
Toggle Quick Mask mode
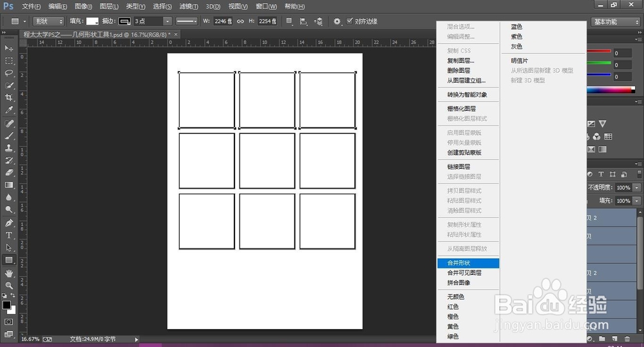[8, 322]
